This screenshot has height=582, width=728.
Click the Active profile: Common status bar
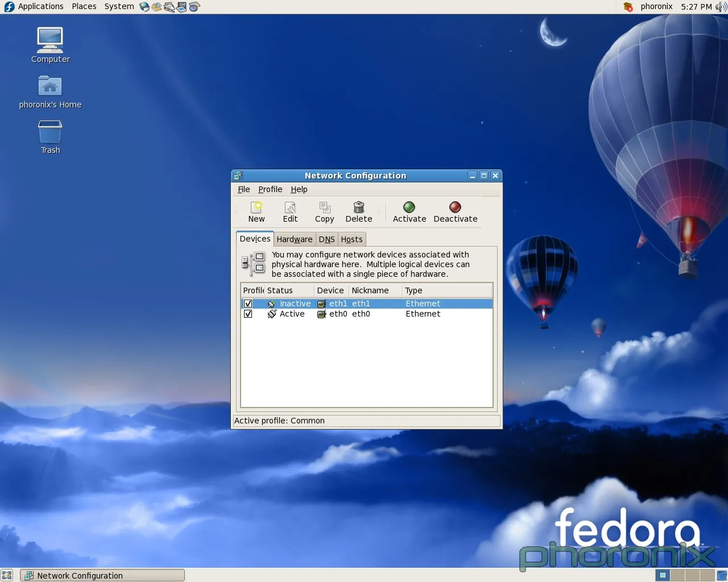[367, 421]
